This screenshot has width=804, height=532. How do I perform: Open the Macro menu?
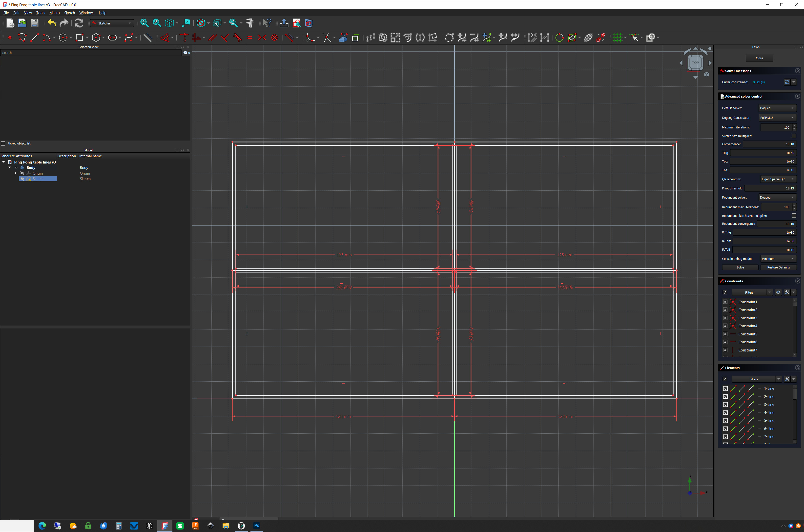point(54,13)
